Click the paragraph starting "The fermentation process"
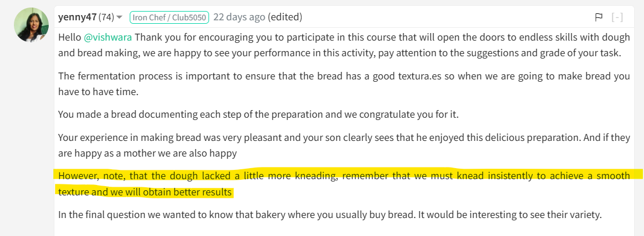644x236 pixels. tap(344, 83)
